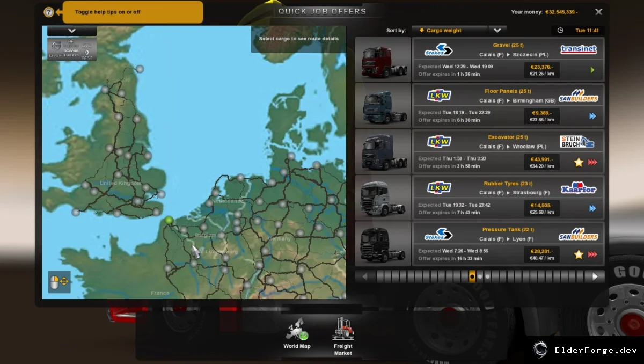Toggle help tips with the question mark button
The image size is (644, 364).
click(x=49, y=12)
